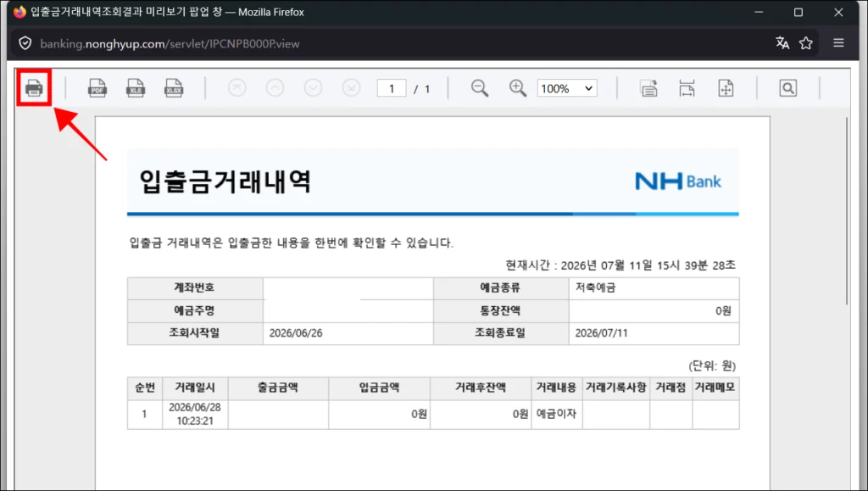Save the report as PDF

tap(97, 88)
